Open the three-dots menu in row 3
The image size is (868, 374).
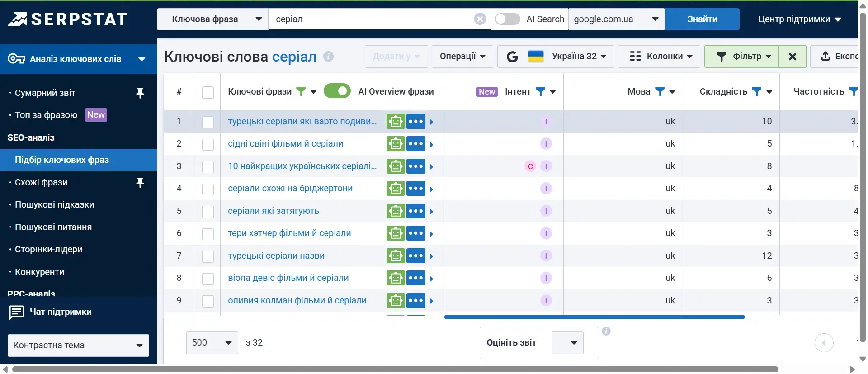coord(416,166)
